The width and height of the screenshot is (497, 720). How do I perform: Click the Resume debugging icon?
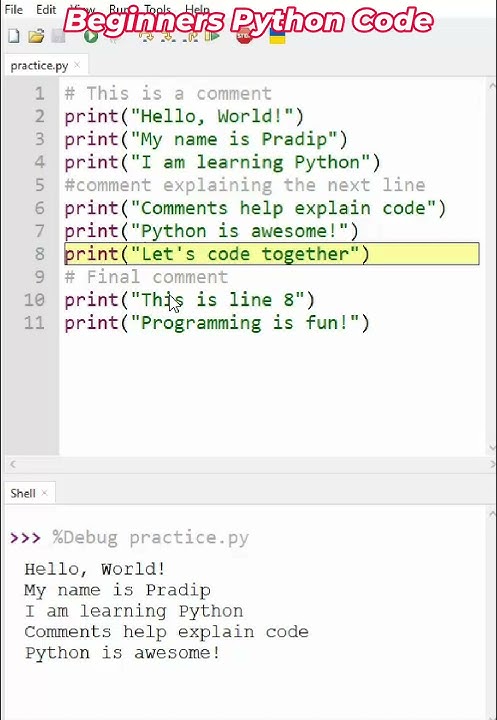click(212, 36)
